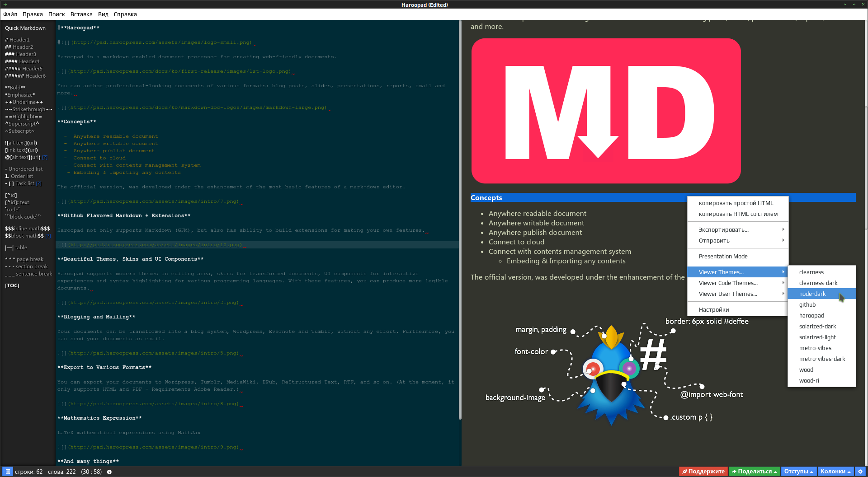This screenshot has width=868, height=477.
Task: Open the Вид menu
Action: 104,14
